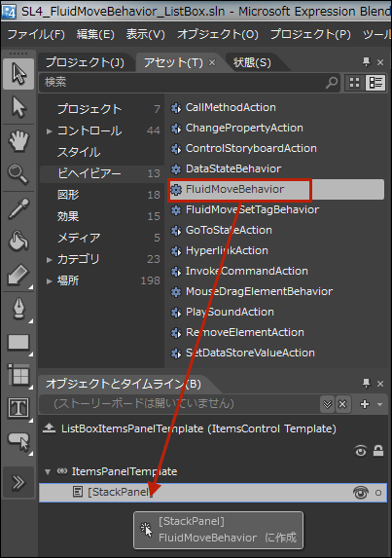Select the Rectangle shape tool

tap(18, 343)
